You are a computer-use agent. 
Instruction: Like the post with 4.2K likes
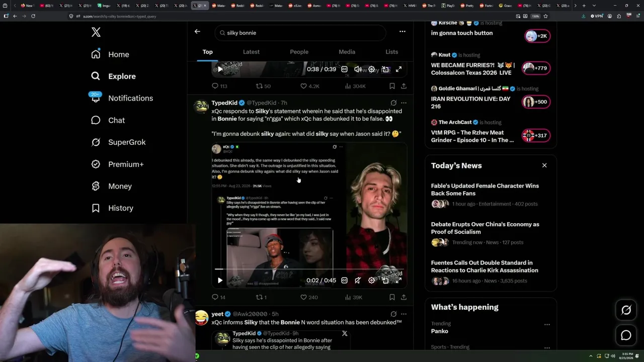(x=310, y=86)
